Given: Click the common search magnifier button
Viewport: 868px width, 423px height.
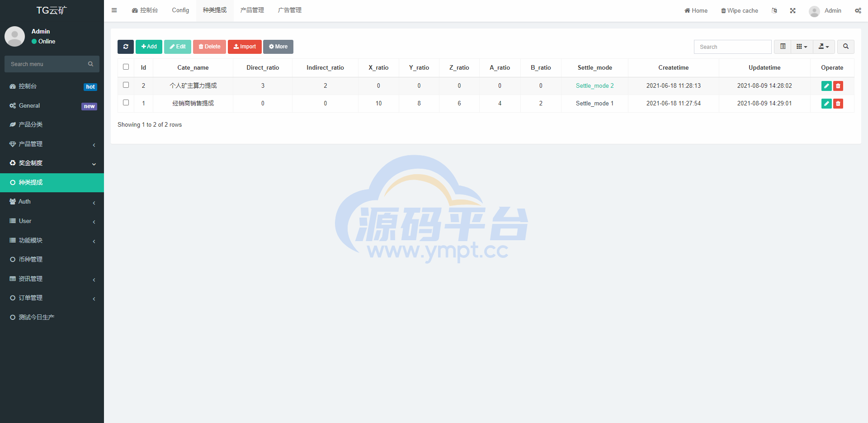Looking at the screenshot, I should (x=846, y=47).
